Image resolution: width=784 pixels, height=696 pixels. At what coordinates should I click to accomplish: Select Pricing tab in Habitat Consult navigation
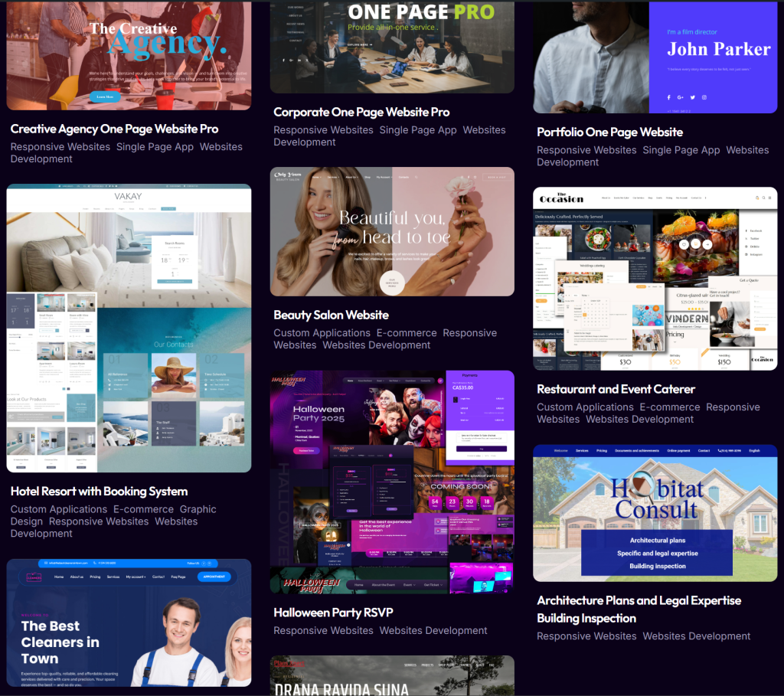click(x=602, y=451)
